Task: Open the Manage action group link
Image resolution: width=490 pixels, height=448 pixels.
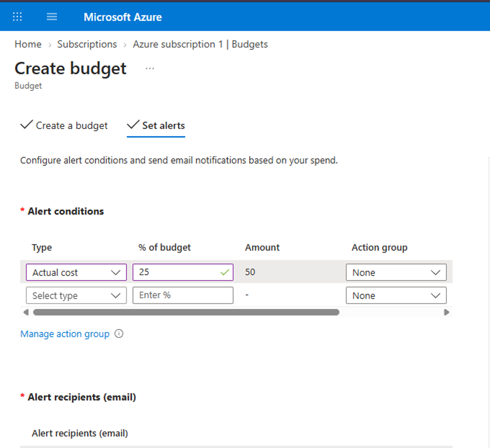Action: (65, 333)
